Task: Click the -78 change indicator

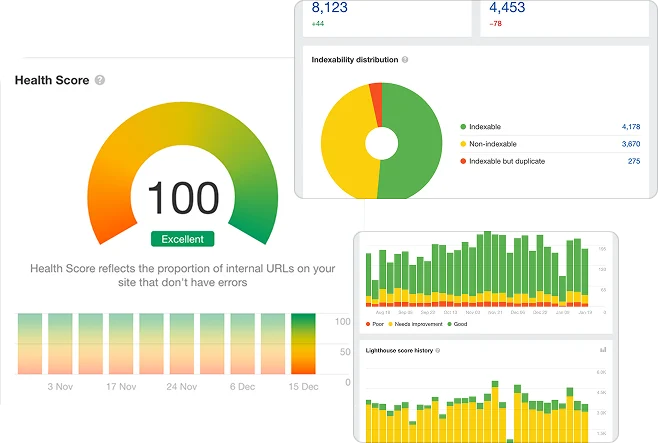Action: [495, 23]
